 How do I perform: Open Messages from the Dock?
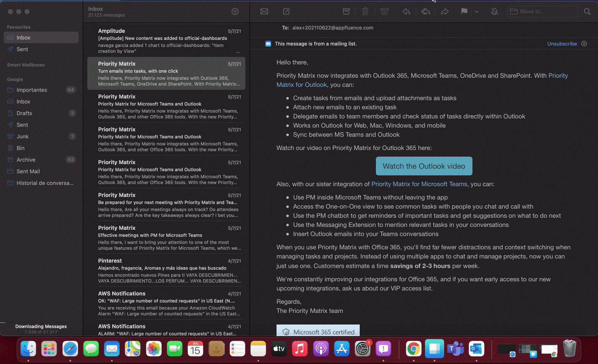(91, 349)
